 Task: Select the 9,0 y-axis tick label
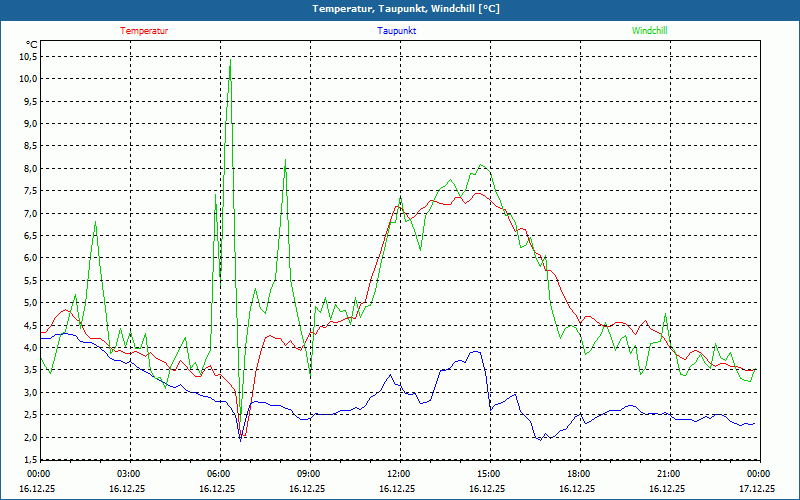pos(29,124)
